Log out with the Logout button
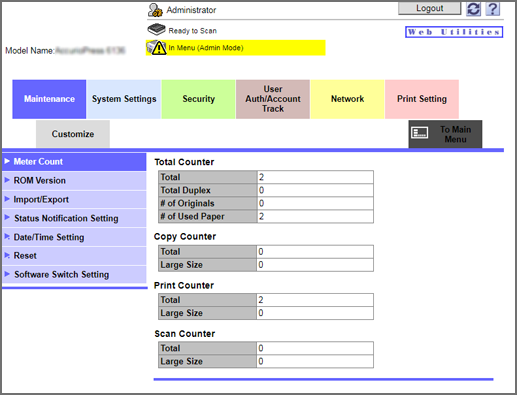This screenshot has height=395, width=517. coord(429,8)
